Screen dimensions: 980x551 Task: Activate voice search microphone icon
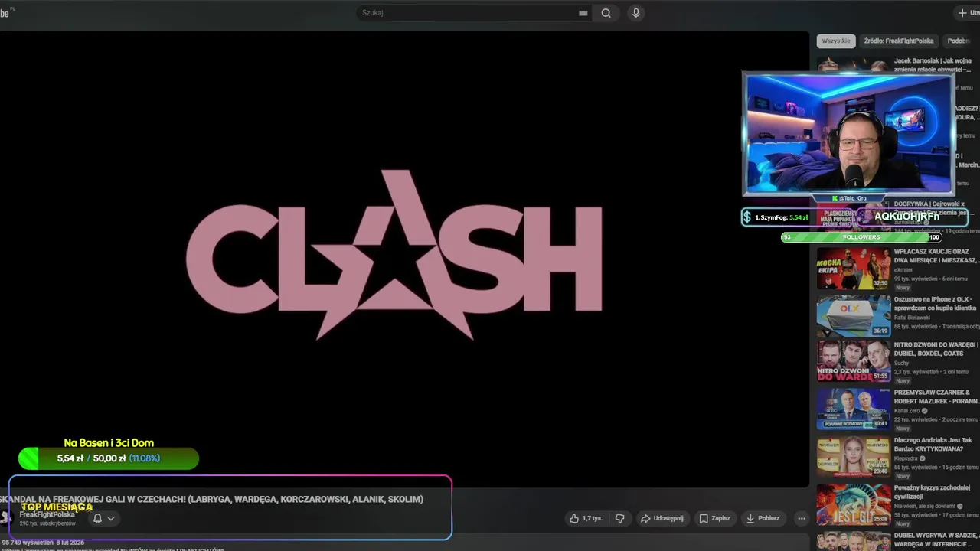point(635,13)
